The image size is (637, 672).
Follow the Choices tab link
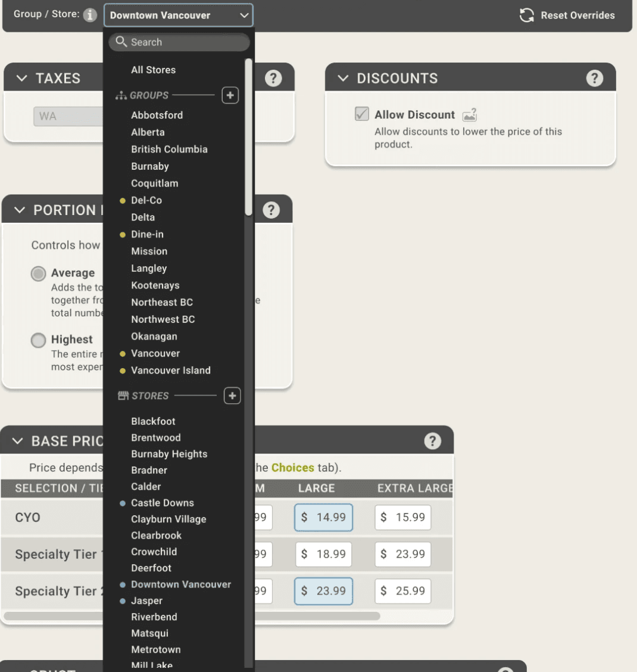coord(292,468)
